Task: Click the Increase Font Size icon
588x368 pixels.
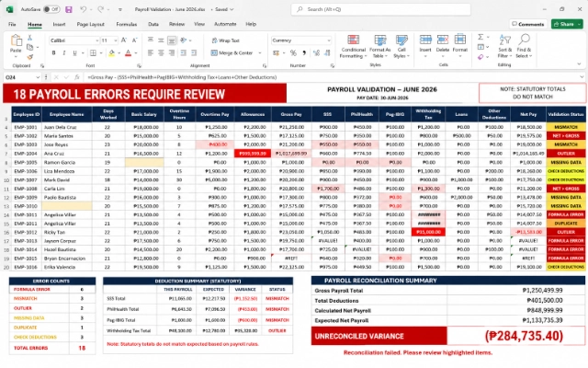Action: coord(124,40)
